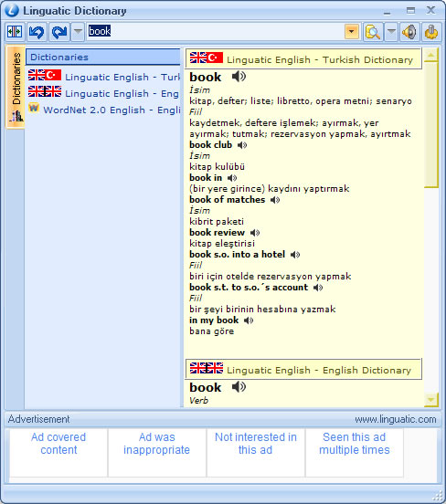Click the "book club" entry text
The width and height of the screenshot is (446, 504).
(x=211, y=145)
